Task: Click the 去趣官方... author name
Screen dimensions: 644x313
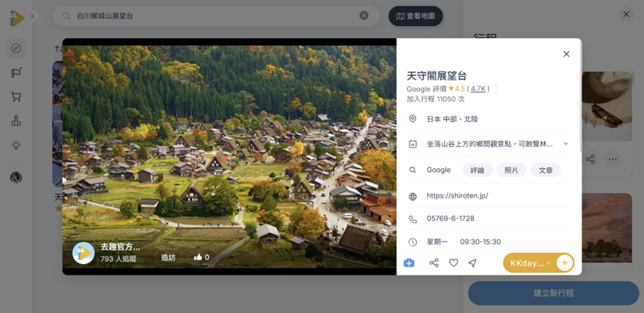Action: coord(120,247)
